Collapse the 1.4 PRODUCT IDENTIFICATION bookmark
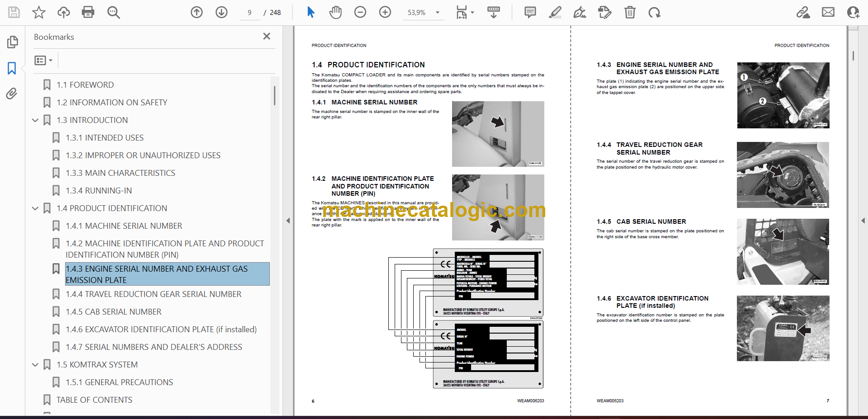The width and height of the screenshot is (868, 419). point(35,208)
